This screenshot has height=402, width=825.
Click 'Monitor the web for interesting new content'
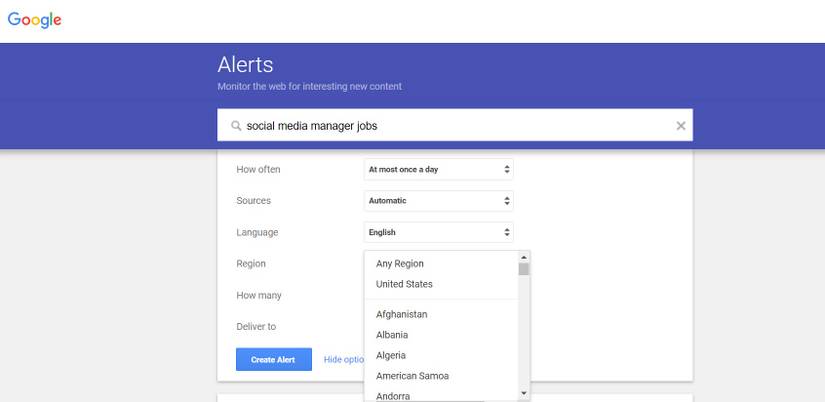[309, 86]
